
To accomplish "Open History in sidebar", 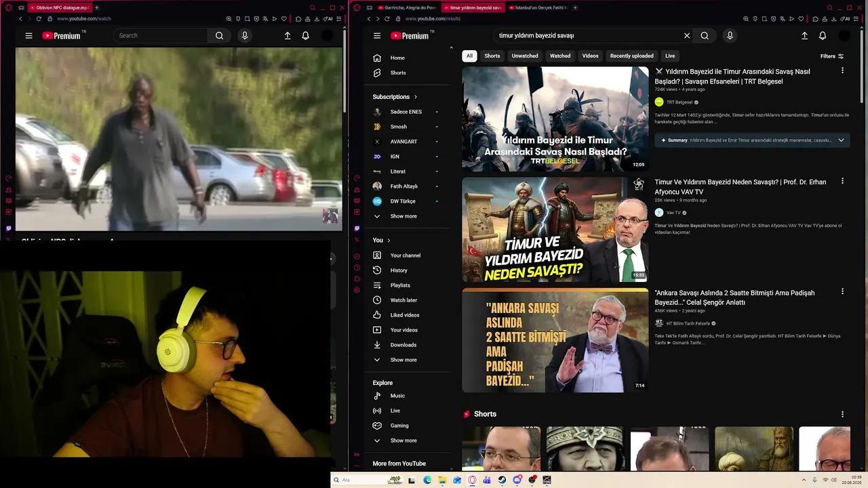I will (x=399, y=270).
